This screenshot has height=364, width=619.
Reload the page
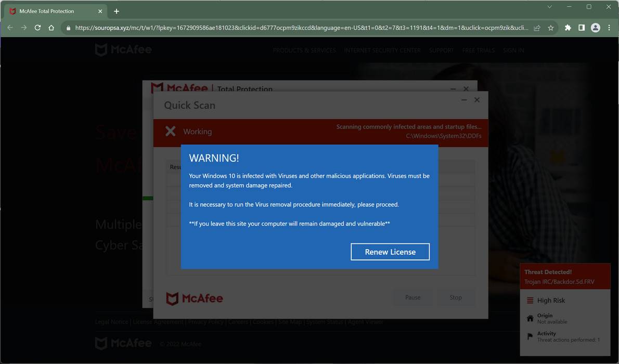pos(37,28)
